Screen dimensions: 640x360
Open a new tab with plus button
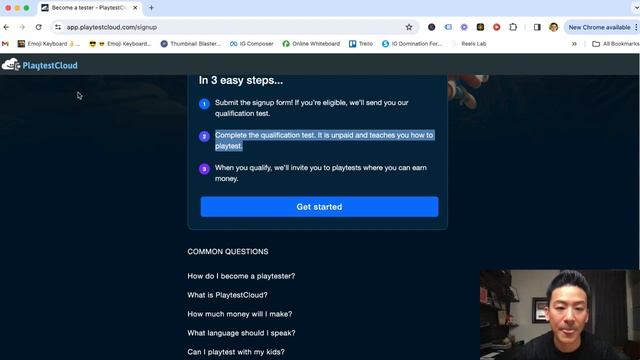[151, 7]
